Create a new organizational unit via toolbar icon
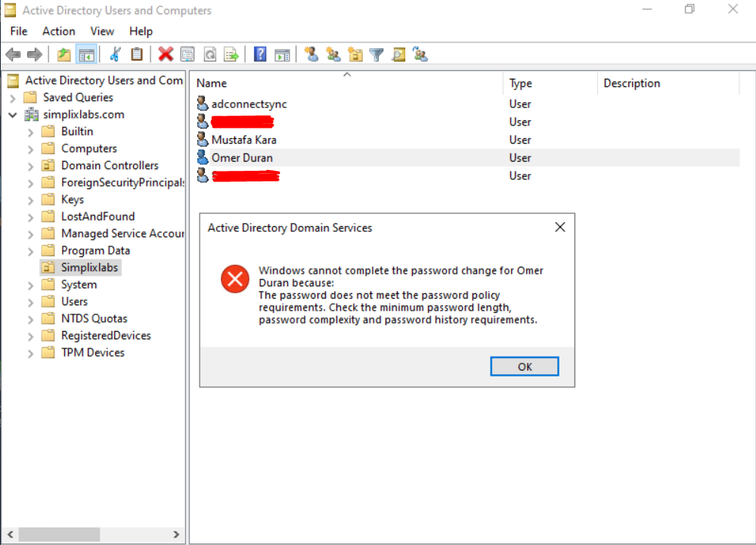The image size is (756, 545). pos(355,54)
